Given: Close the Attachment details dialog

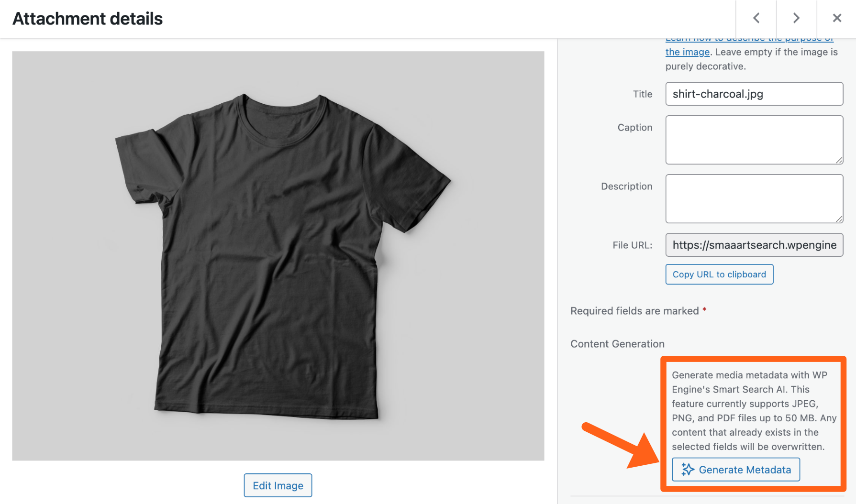Looking at the screenshot, I should (x=836, y=18).
